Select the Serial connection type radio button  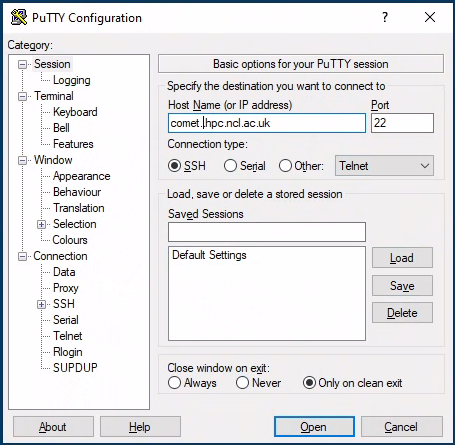tap(230, 166)
